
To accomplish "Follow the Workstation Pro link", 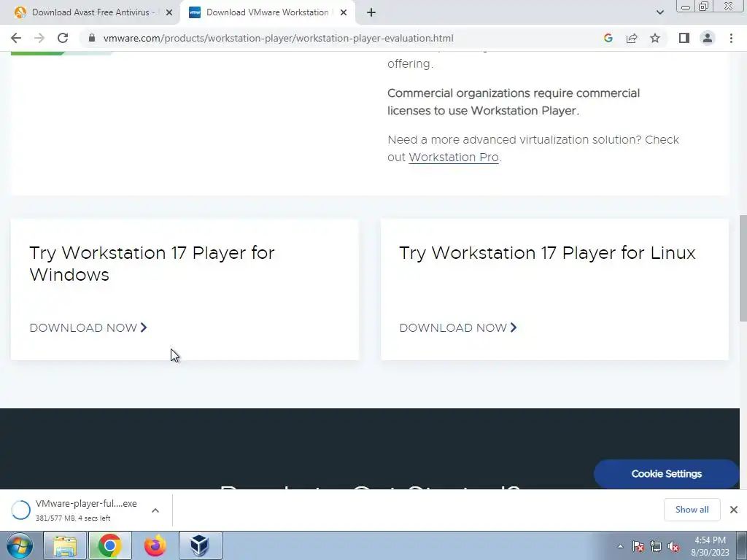I will point(454,157).
